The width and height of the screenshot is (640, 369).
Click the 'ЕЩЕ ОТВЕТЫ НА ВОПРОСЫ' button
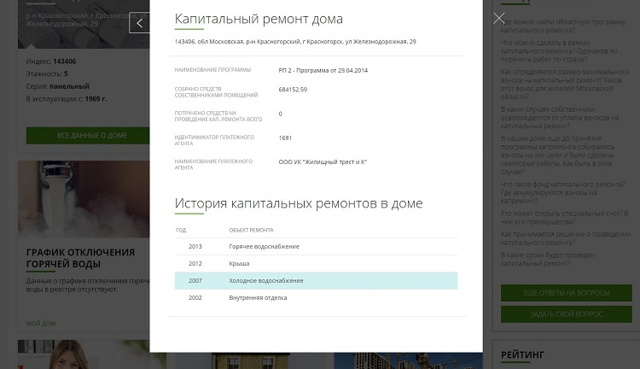(566, 293)
